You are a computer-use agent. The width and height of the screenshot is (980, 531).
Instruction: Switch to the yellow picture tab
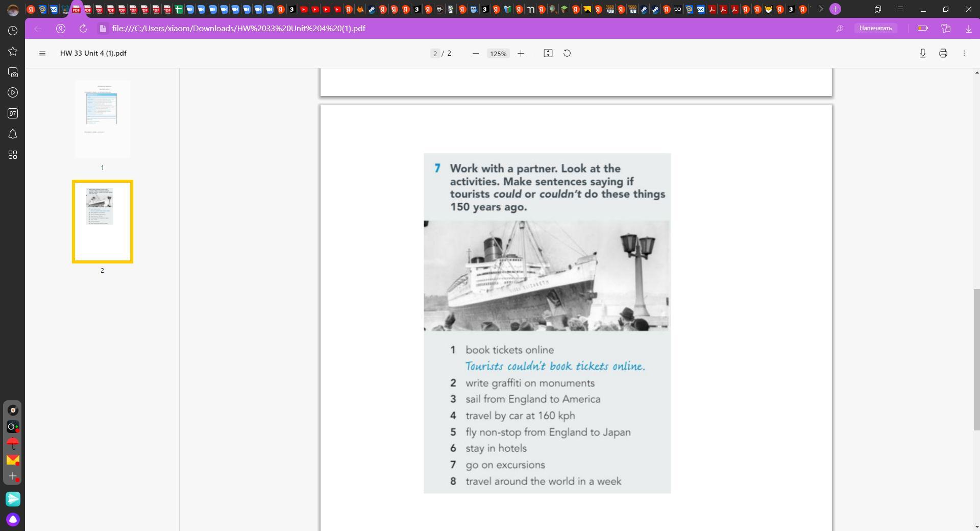pos(587,9)
